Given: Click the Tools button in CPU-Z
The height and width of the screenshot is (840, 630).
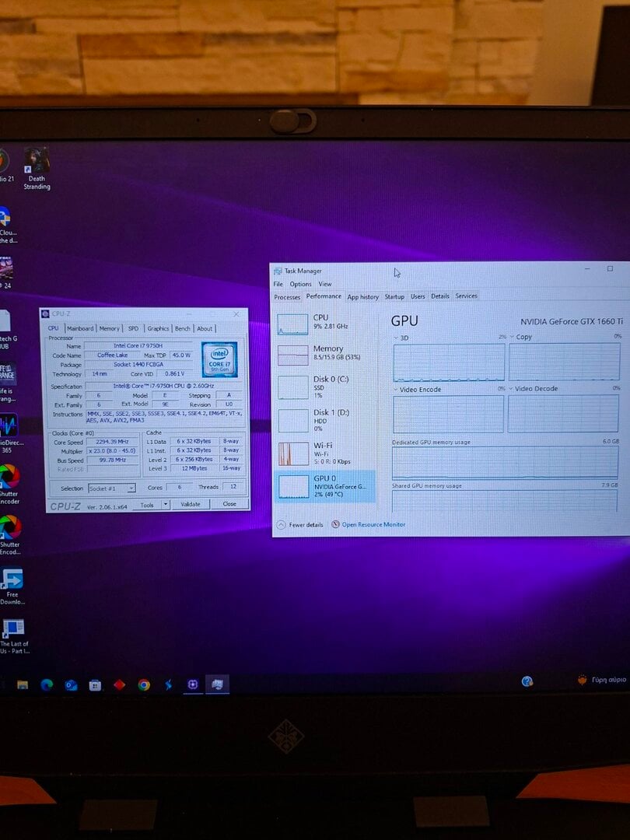Looking at the screenshot, I should (x=147, y=505).
